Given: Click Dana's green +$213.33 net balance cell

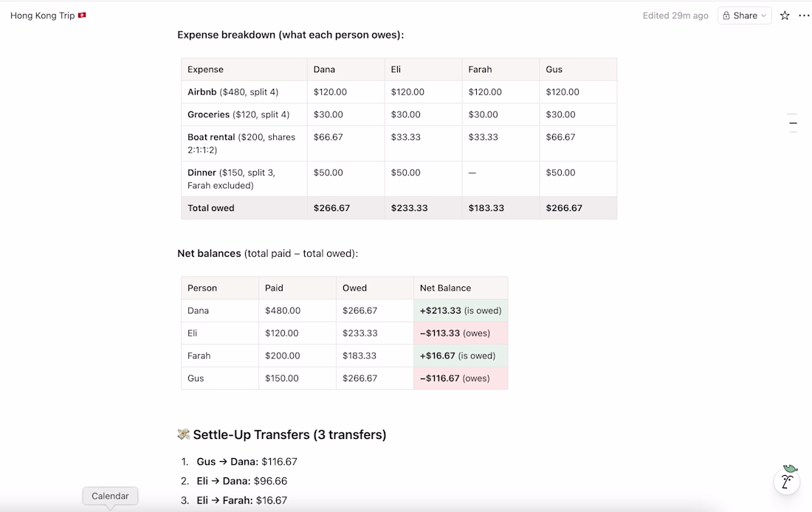Looking at the screenshot, I should [460, 311].
